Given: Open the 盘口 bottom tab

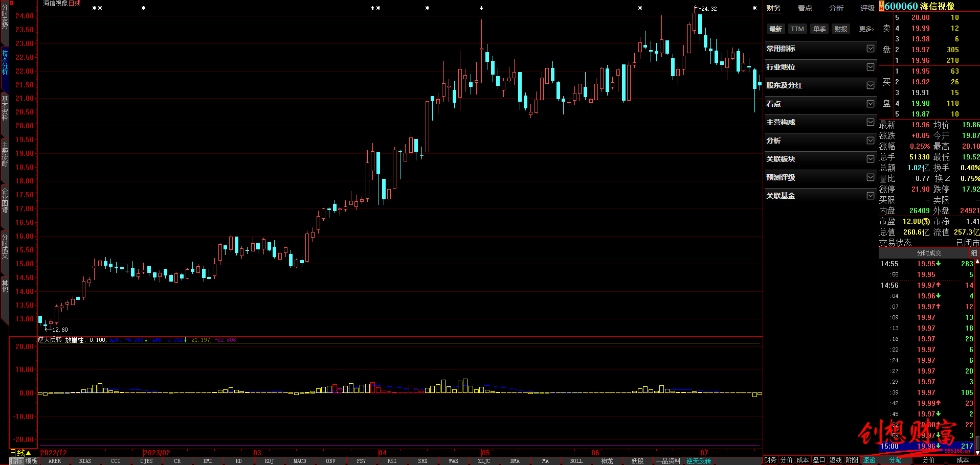Looking at the screenshot, I should [819, 460].
